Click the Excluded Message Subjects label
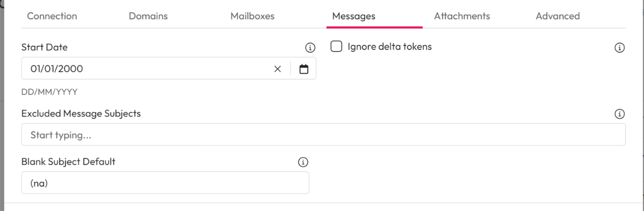 tap(81, 114)
